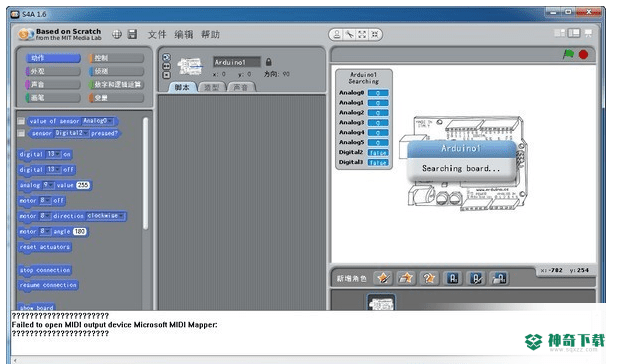Image resolution: width=617 pixels, height=364 pixels.
Task: Open pin dropdown in digital off block
Action: point(54,169)
